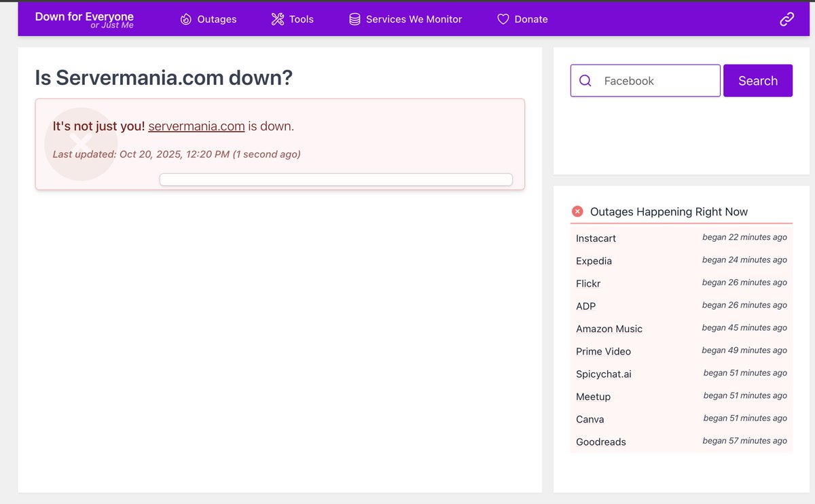Click the flame icon beside Outages

[186, 19]
